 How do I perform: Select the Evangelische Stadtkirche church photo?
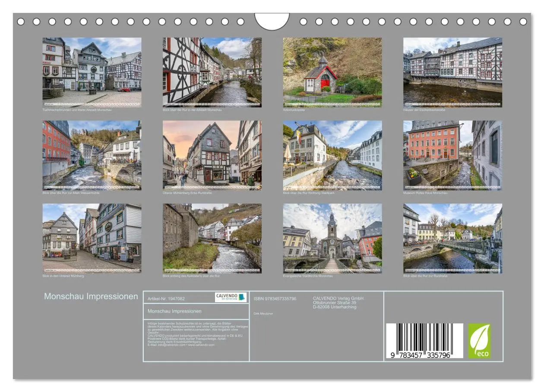click(332, 238)
